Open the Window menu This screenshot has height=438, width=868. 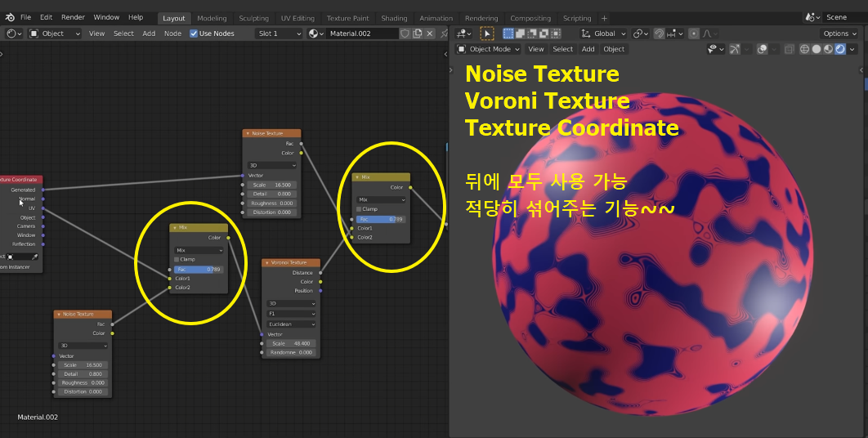(x=106, y=17)
